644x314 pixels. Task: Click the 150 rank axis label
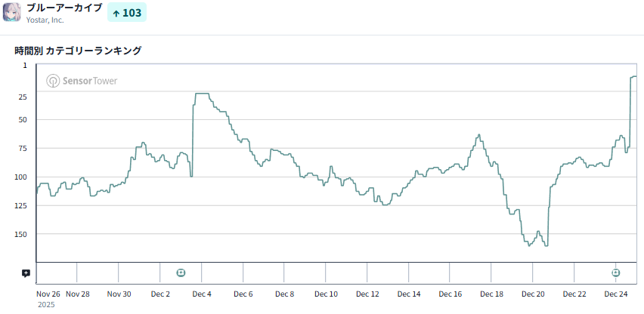[x=20, y=234]
